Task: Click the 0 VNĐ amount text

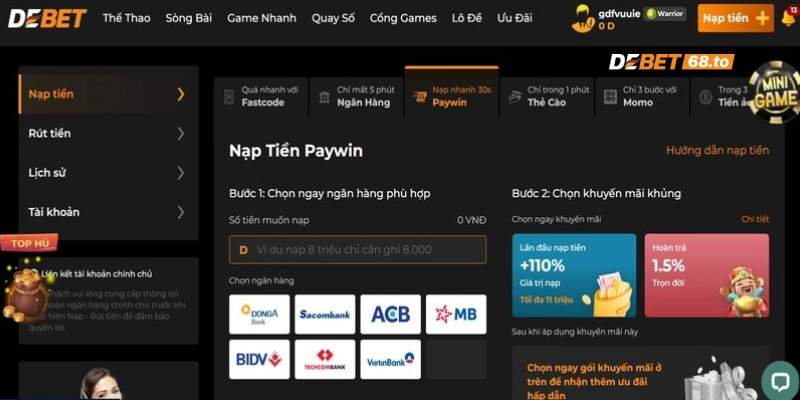Action: (472, 220)
